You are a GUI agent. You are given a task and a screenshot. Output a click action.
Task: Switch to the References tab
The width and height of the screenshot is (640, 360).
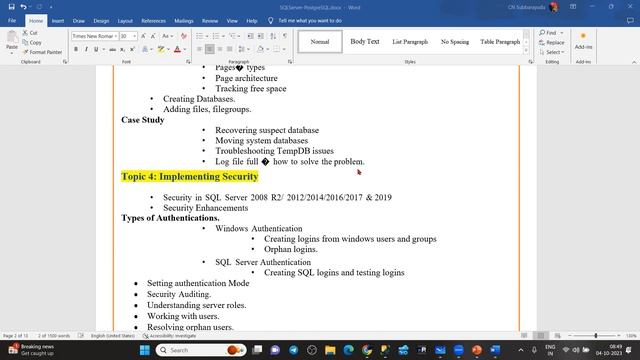[x=153, y=20]
